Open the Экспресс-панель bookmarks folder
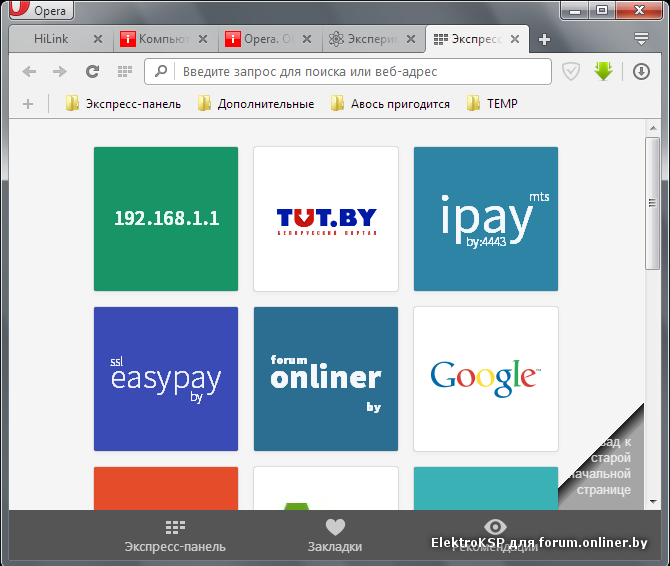 [123, 104]
